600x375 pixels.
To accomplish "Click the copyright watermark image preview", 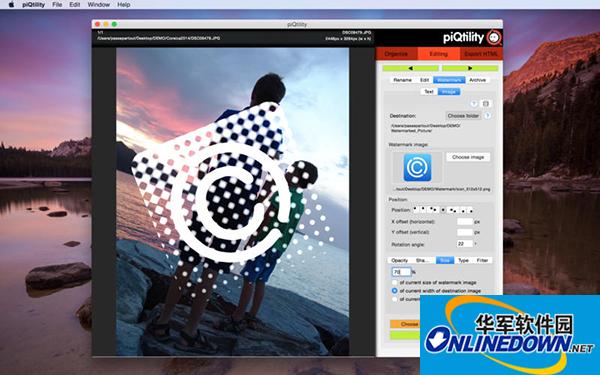I will (417, 168).
